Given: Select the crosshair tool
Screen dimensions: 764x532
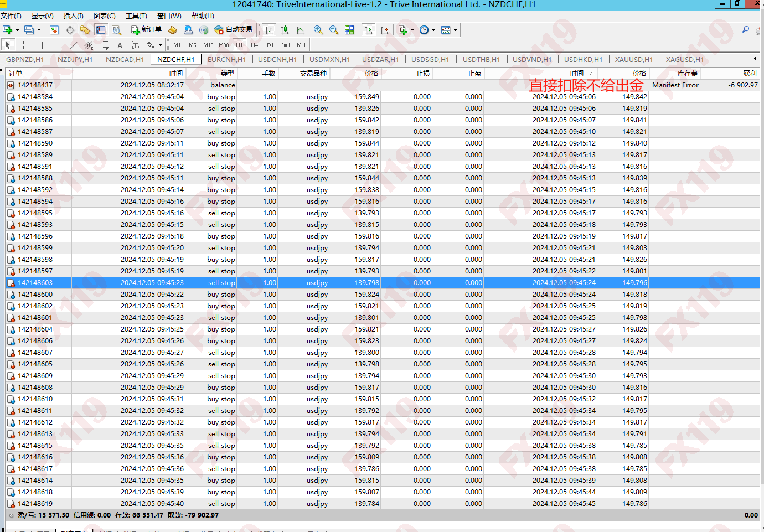Looking at the screenshot, I should point(24,45).
